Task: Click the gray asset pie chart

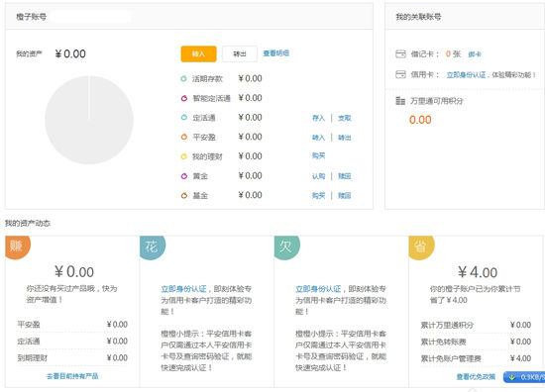Action: coord(89,120)
